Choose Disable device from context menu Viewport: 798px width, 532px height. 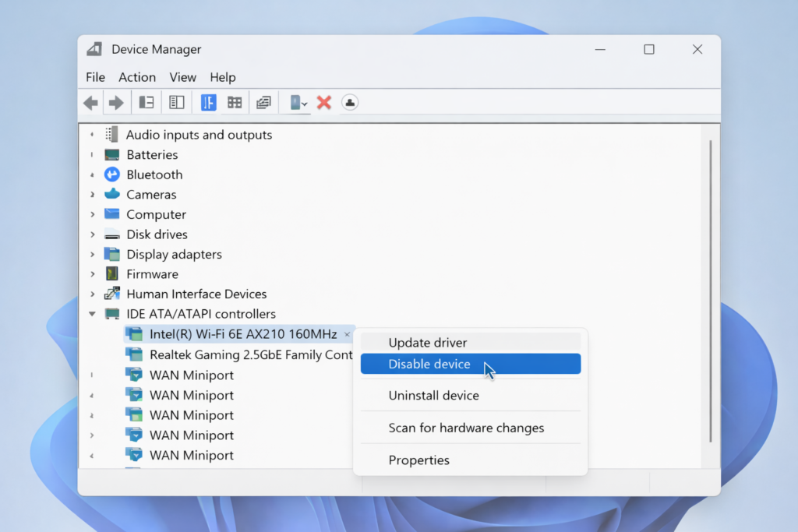470,364
